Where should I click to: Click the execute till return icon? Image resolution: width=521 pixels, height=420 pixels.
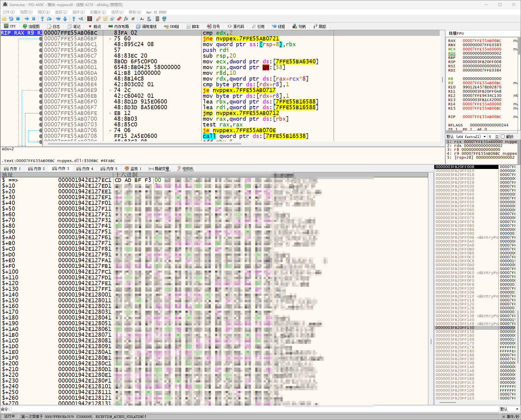[x=74, y=19]
